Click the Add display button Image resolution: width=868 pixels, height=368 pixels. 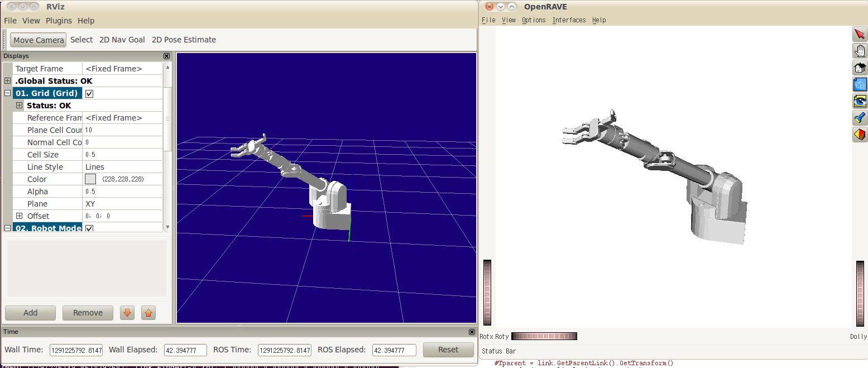tap(30, 313)
